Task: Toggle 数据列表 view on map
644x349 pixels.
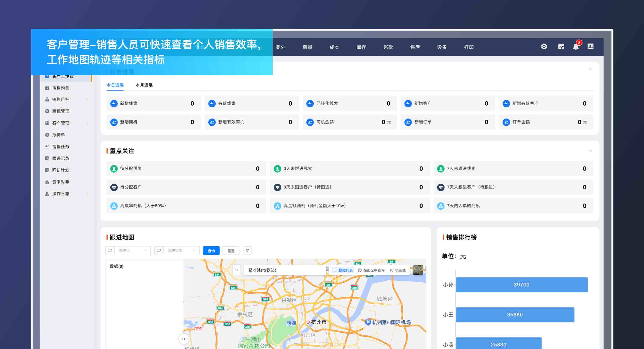Action: pyautogui.click(x=343, y=270)
